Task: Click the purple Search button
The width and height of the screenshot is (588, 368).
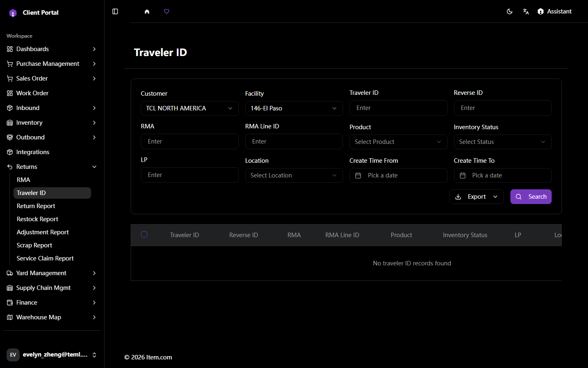Action: point(531,197)
